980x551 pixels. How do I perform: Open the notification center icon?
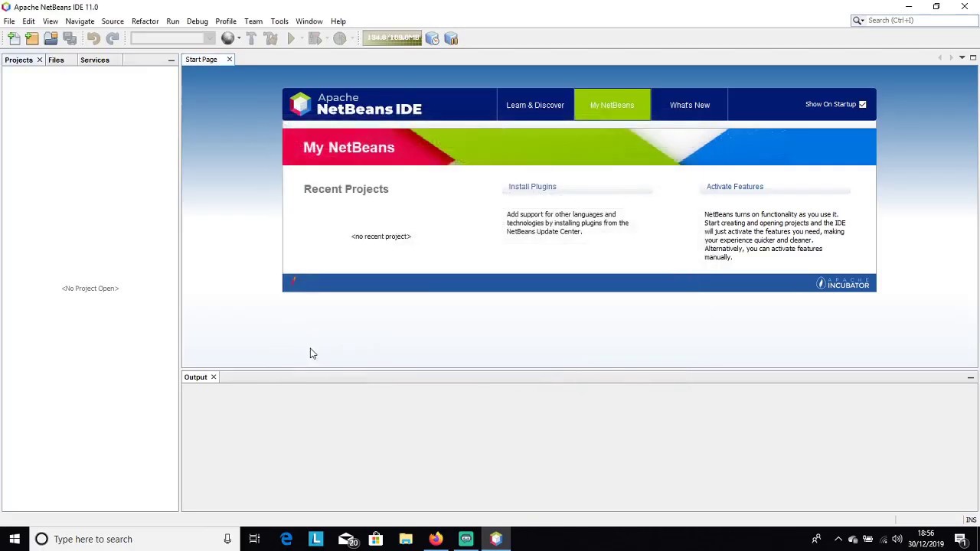point(961,539)
